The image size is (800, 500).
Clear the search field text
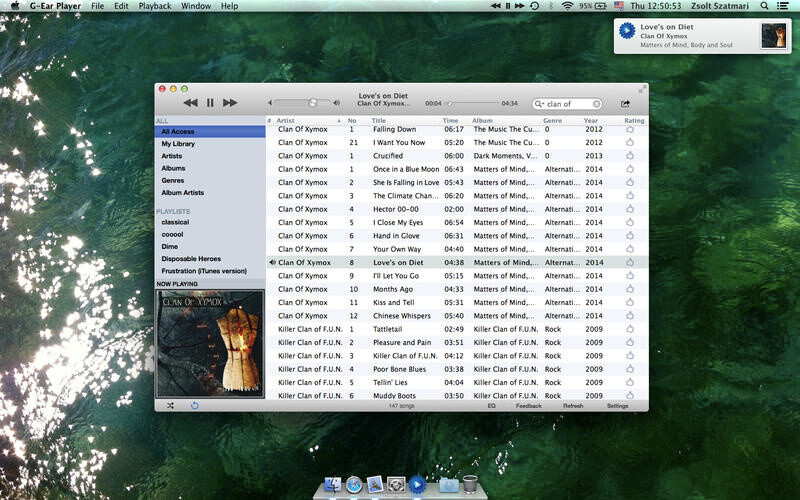click(x=596, y=104)
